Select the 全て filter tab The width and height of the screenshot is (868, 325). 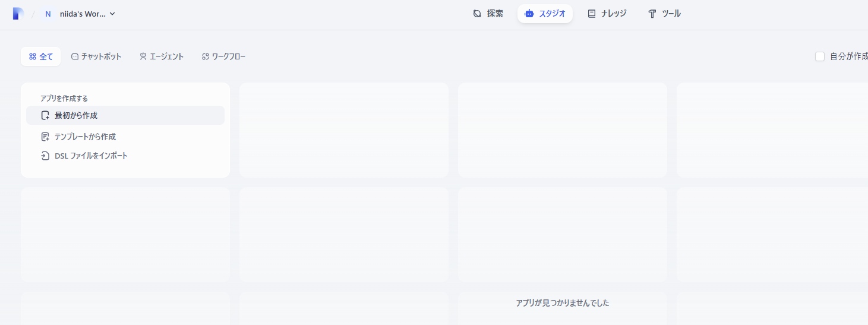(x=40, y=56)
